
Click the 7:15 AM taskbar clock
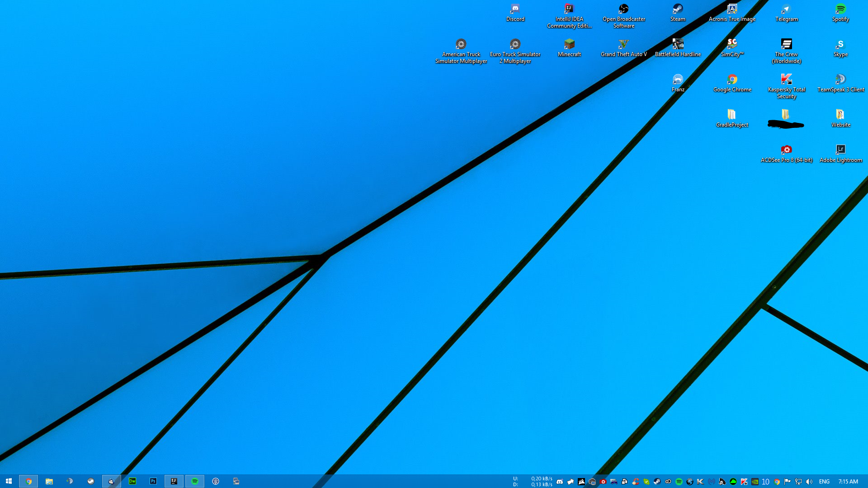[x=848, y=482]
